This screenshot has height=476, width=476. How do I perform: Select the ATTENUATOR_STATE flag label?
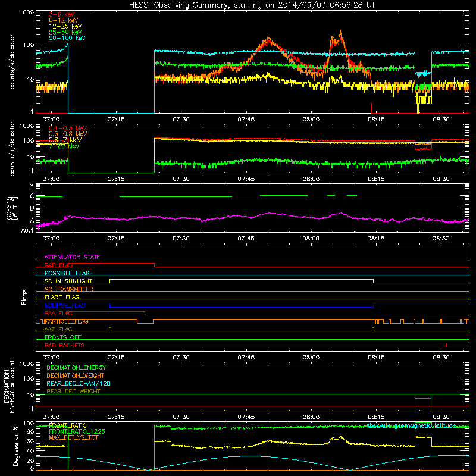pos(72,257)
